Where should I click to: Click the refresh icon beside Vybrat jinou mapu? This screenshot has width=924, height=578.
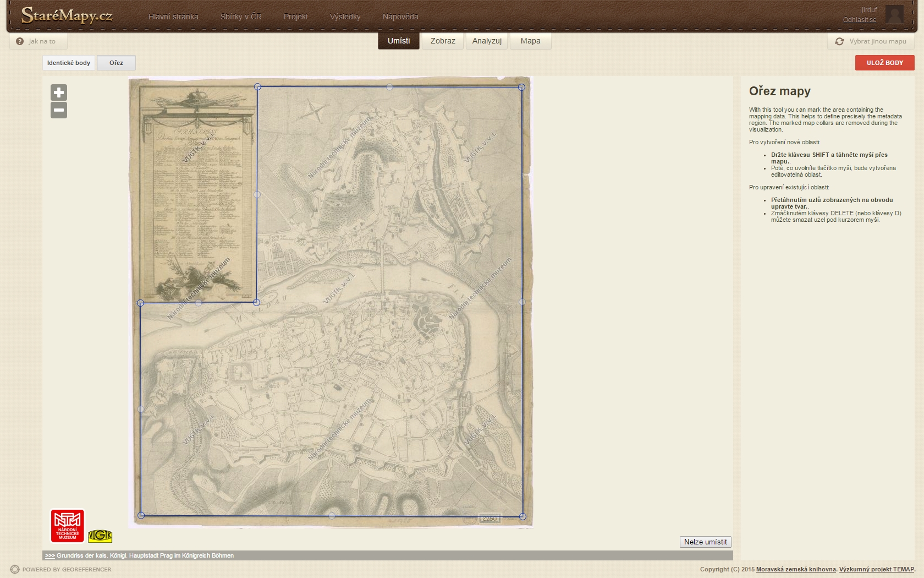point(839,41)
